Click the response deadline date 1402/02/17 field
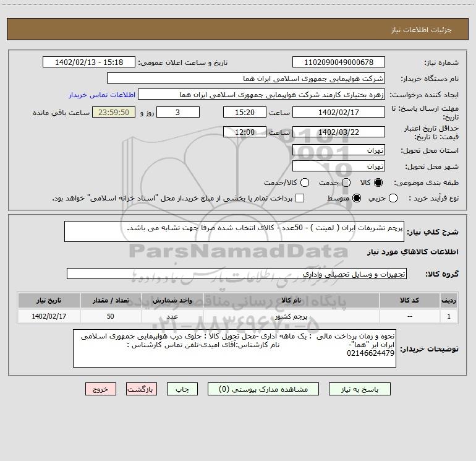Screen dimensions: 476x461 pos(338,112)
